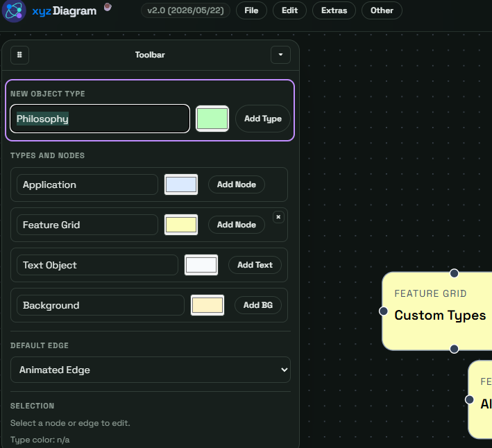The height and width of the screenshot is (448, 492).
Task: Open the Other menu
Action: click(382, 10)
